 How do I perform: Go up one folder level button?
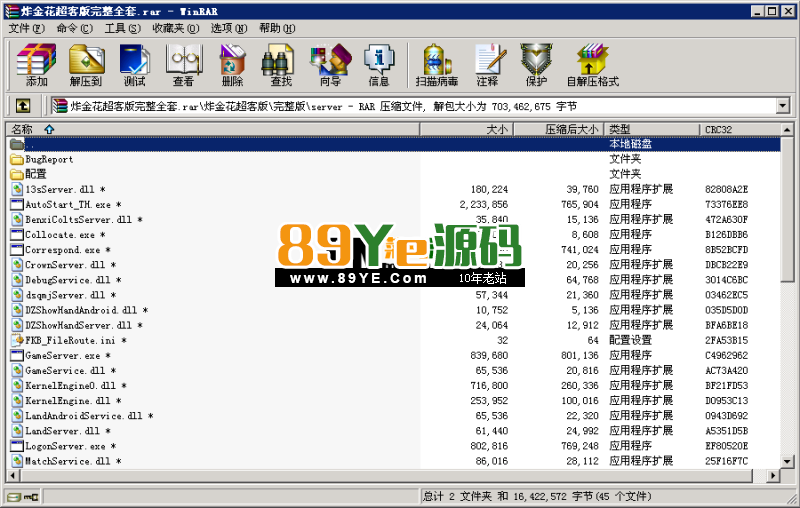[23, 106]
